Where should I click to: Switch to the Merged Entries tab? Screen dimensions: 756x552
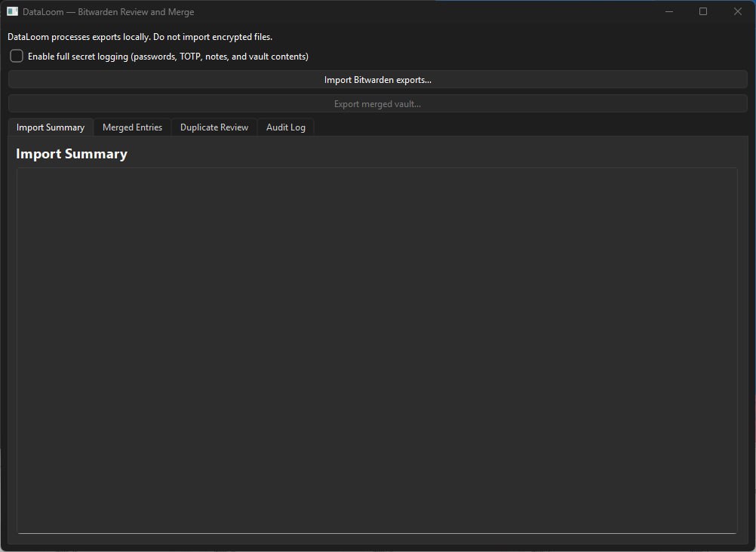pos(132,127)
